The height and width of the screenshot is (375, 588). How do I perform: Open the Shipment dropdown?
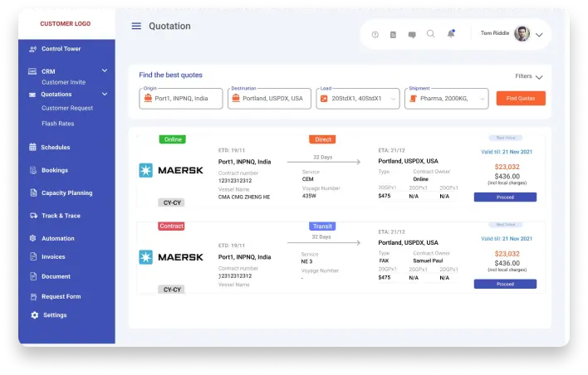[x=446, y=99]
